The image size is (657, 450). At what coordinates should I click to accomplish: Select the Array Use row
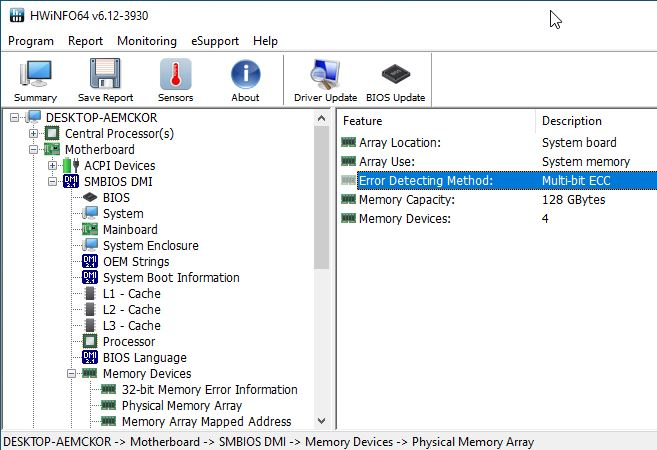[x=499, y=162]
